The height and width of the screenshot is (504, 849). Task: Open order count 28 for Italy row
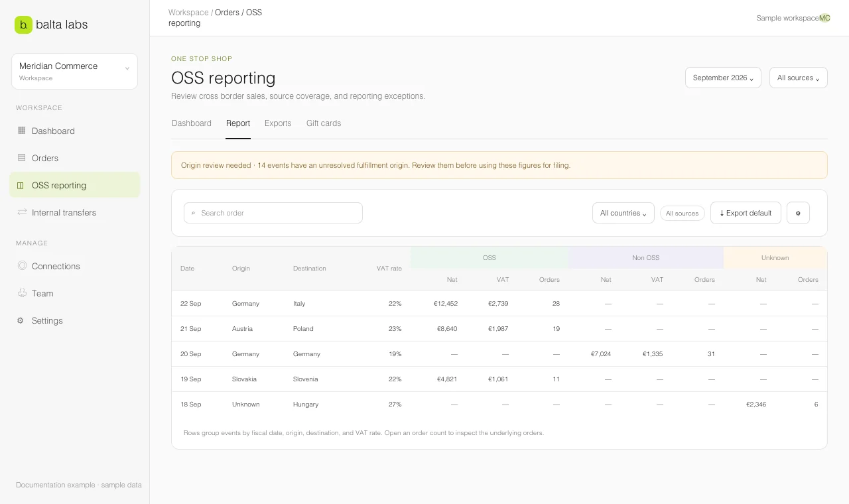tap(556, 304)
